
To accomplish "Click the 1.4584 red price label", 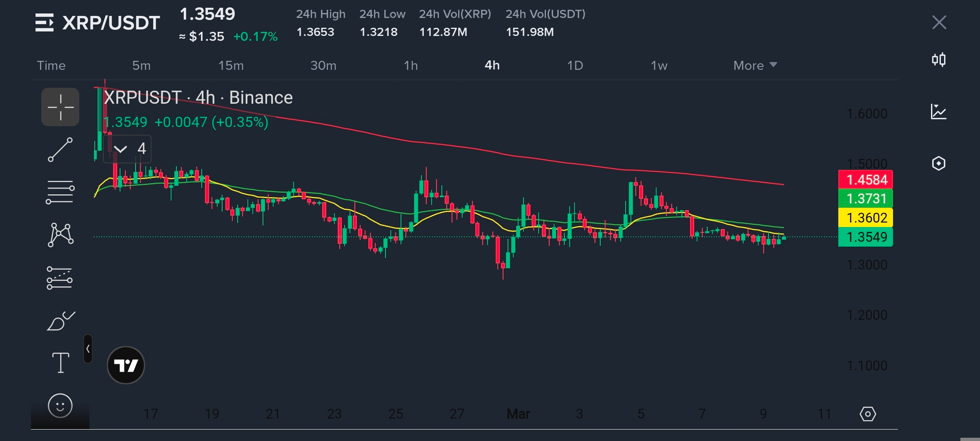I will tap(865, 180).
